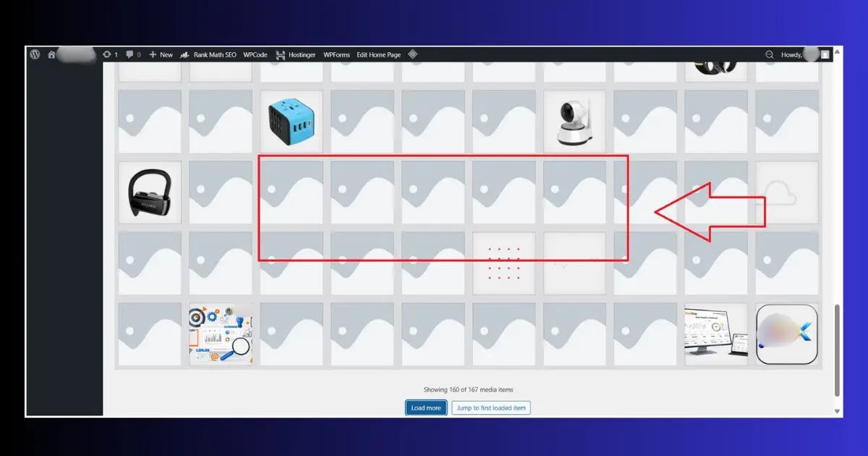
Task: Select the blue travel adapter thumbnail
Action: pyautogui.click(x=292, y=121)
